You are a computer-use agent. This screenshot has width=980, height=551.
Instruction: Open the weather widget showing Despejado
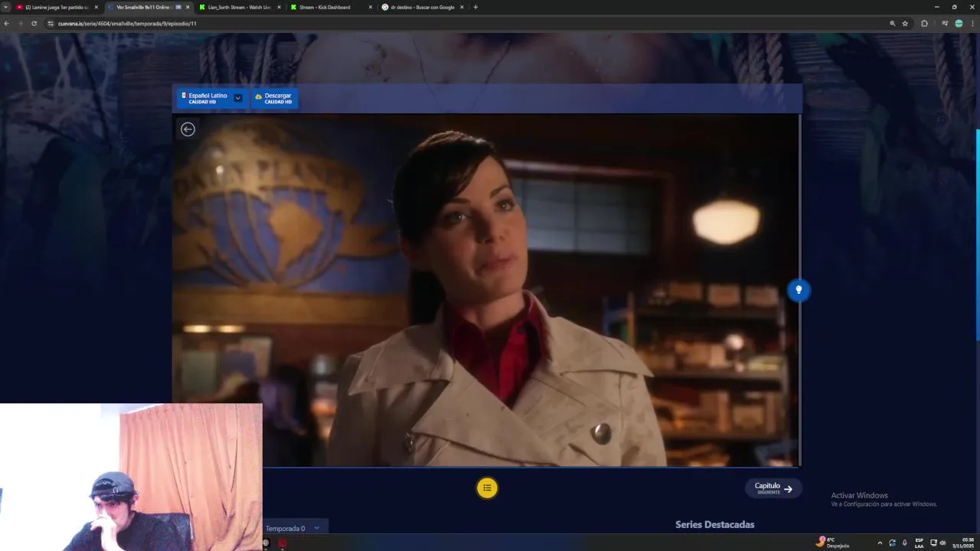(x=835, y=543)
